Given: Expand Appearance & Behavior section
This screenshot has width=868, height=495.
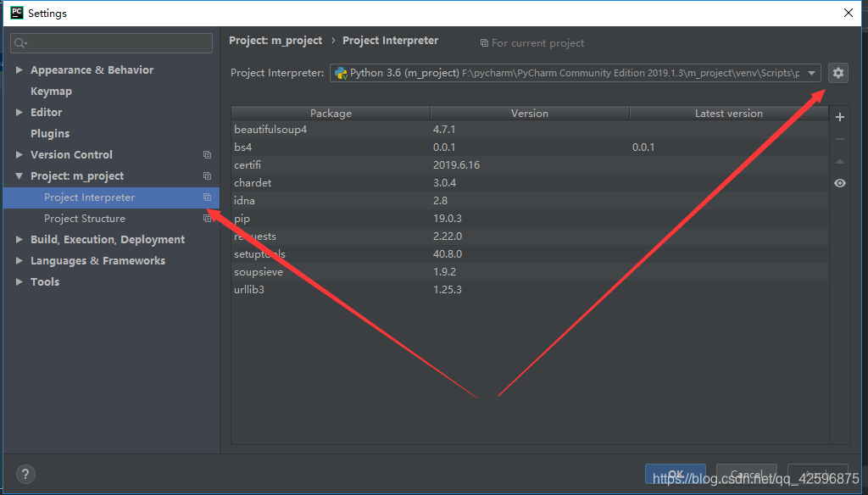Looking at the screenshot, I should [x=19, y=70].
